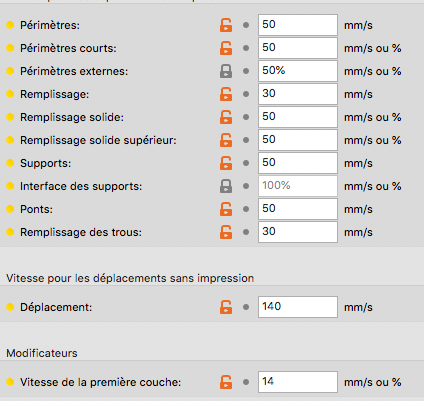Click the grey lock icon for Périmètres externes
424x401 pixels.
coord(226,71)
